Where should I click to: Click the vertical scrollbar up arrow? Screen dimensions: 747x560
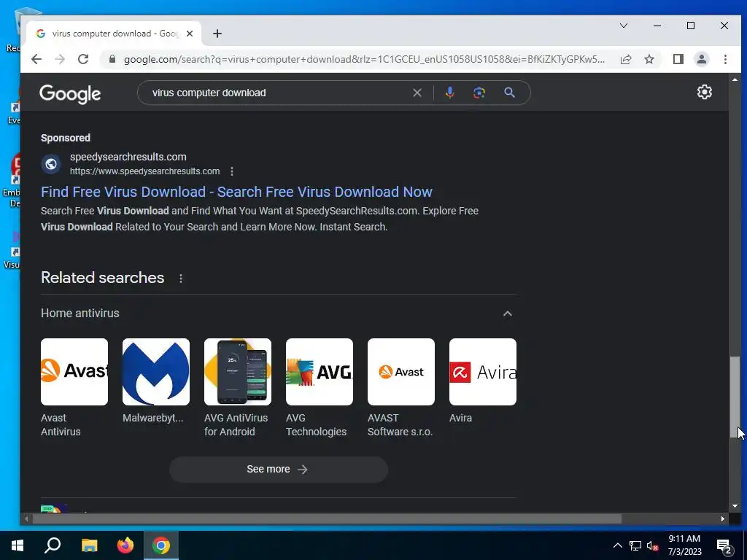pyautogui.click(x=735, y=79)
